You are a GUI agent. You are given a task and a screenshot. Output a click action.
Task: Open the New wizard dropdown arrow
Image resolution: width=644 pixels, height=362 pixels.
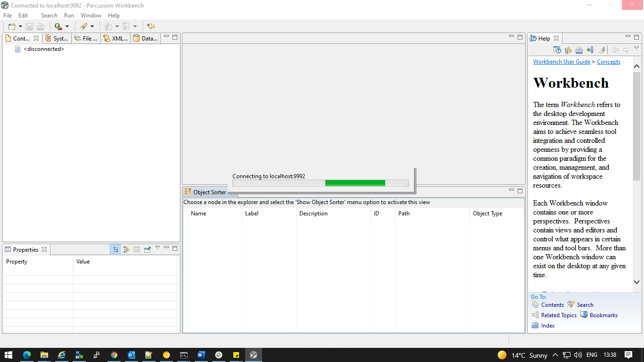[21, 26]
